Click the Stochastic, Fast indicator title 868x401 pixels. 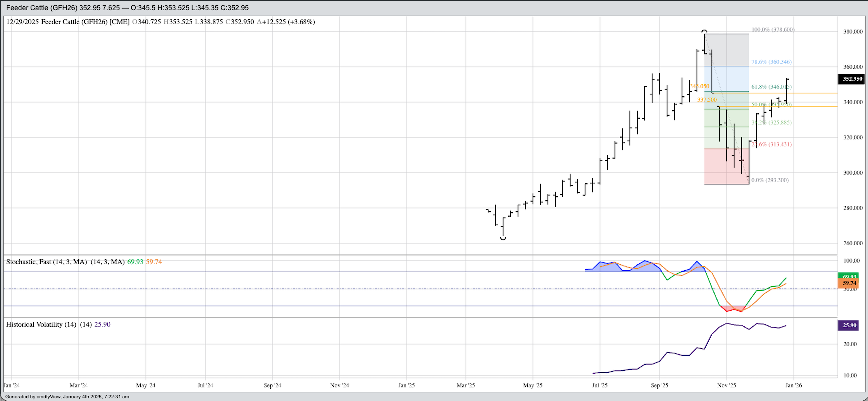tap(46, 262)
